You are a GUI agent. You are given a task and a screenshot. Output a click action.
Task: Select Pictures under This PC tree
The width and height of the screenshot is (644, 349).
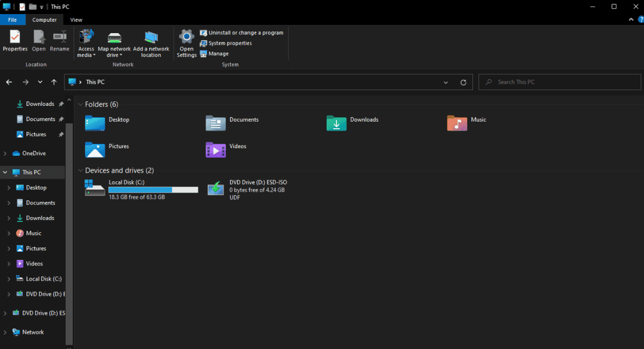click(x=36, y=248)
